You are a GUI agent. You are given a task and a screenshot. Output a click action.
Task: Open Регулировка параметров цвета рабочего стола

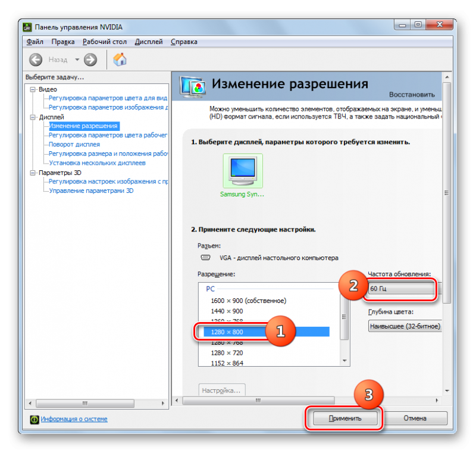(x=108, y=135)
